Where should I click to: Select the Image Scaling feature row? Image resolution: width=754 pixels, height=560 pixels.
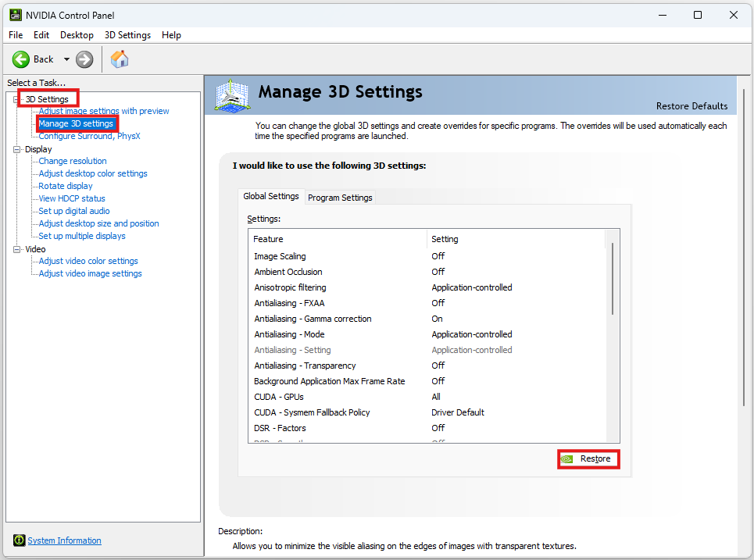tap(427, 256)
